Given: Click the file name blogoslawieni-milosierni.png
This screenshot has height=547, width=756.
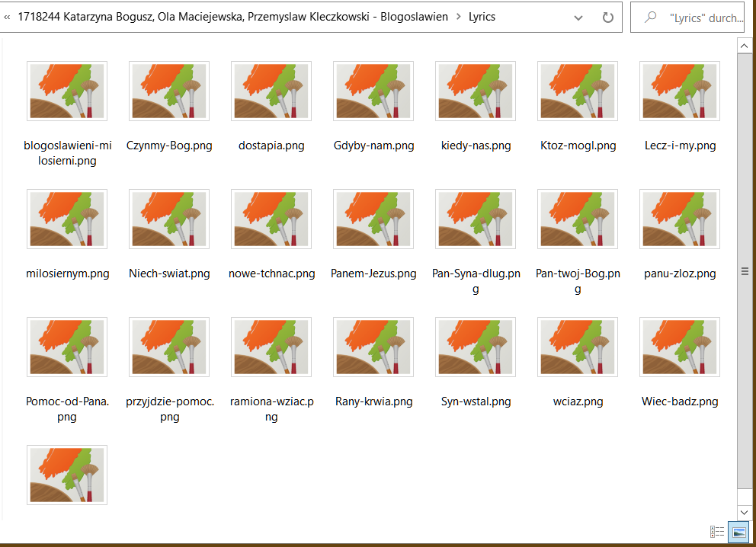Looking at the screenshot, I should pos(68,153).
